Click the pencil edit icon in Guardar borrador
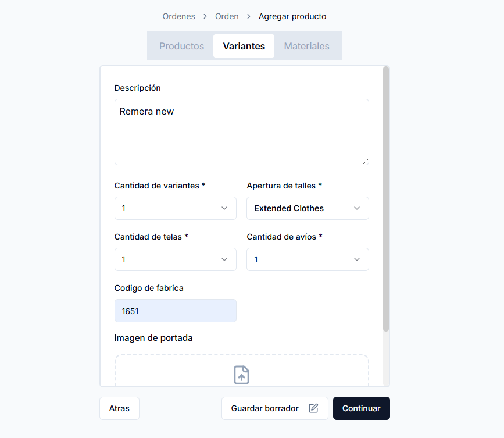The image size is (504, 438). (x=313, y=408)
